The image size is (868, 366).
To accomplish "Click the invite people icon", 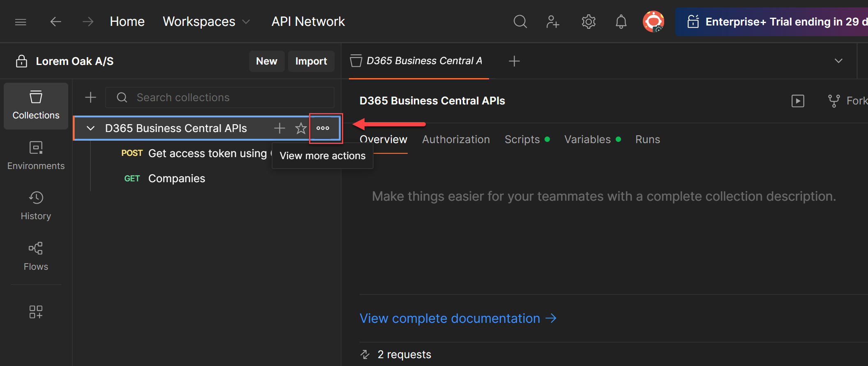I will [x=553, y=21].
